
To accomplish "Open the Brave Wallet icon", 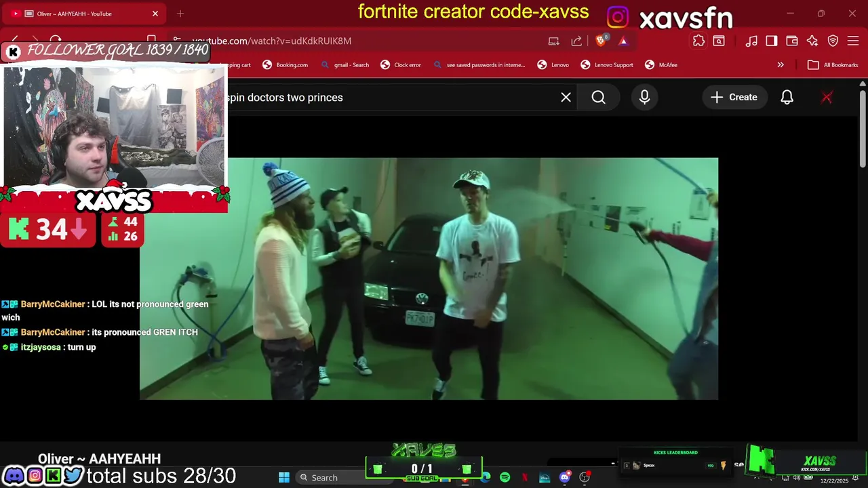I will pos(792,41).
